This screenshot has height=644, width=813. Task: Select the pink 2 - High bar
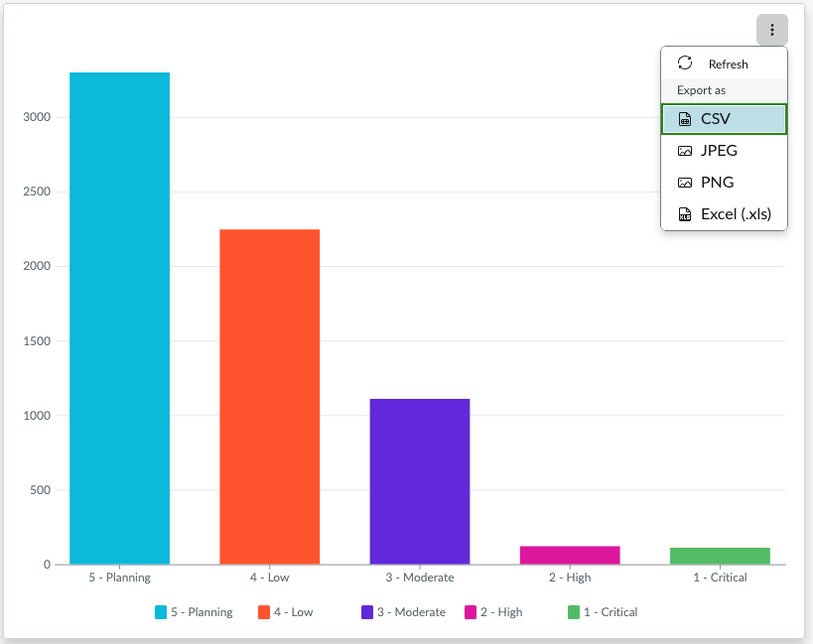pos(570,555)
